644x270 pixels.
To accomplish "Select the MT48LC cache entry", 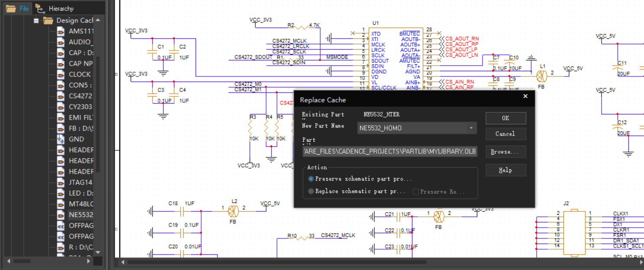I will tap(81, 204).
